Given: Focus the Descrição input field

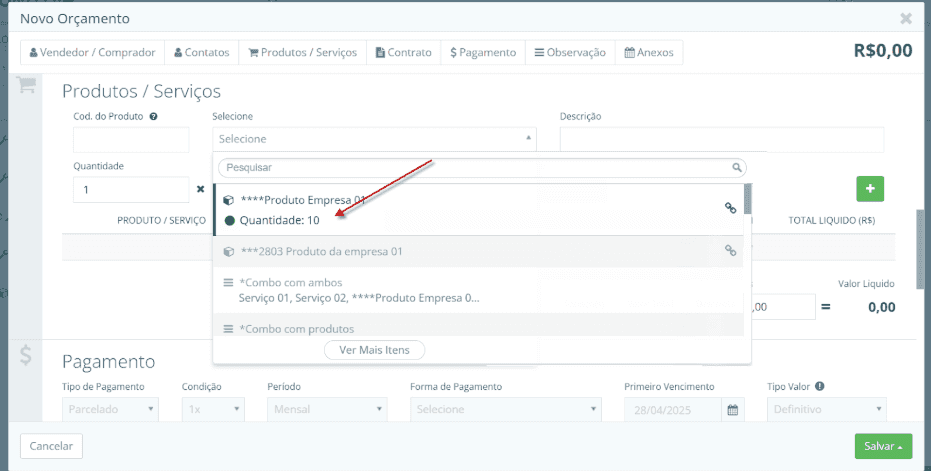Looking at the screenshot, I should 721,140.
